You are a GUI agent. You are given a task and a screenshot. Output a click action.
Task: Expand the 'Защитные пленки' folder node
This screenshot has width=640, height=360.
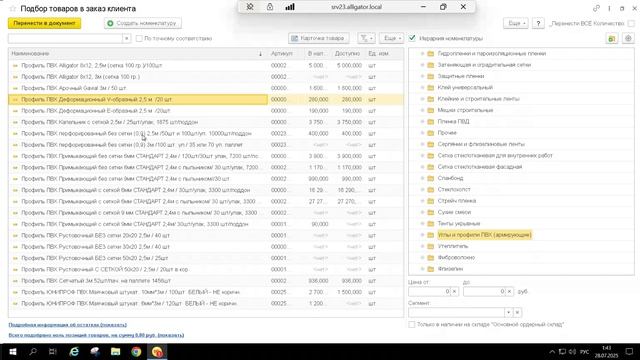pos(422,76)
